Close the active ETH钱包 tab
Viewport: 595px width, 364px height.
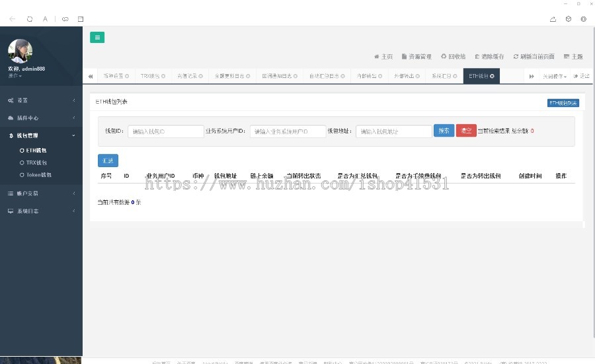click(x=492, y=77)
